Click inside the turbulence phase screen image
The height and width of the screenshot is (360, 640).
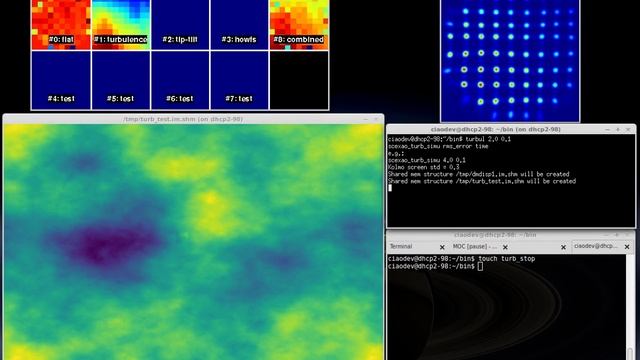(193, 242)
